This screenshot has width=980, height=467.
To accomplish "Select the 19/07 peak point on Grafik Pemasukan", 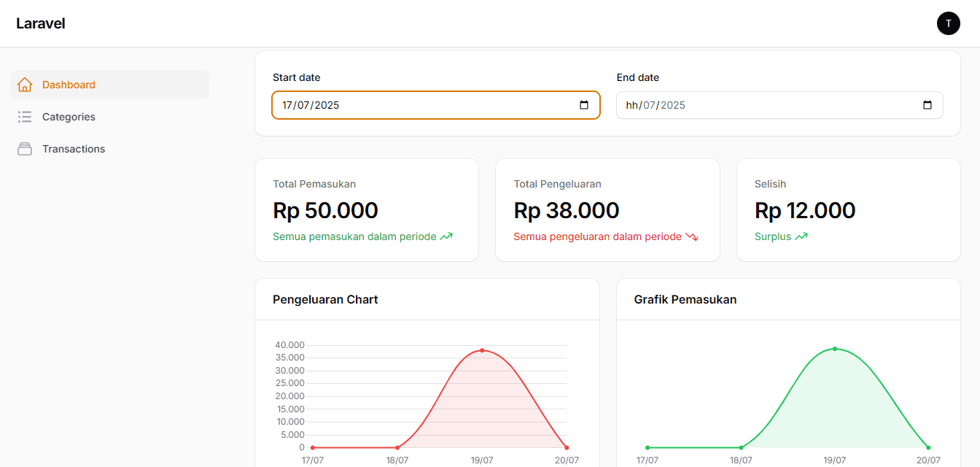I will 835,349.
